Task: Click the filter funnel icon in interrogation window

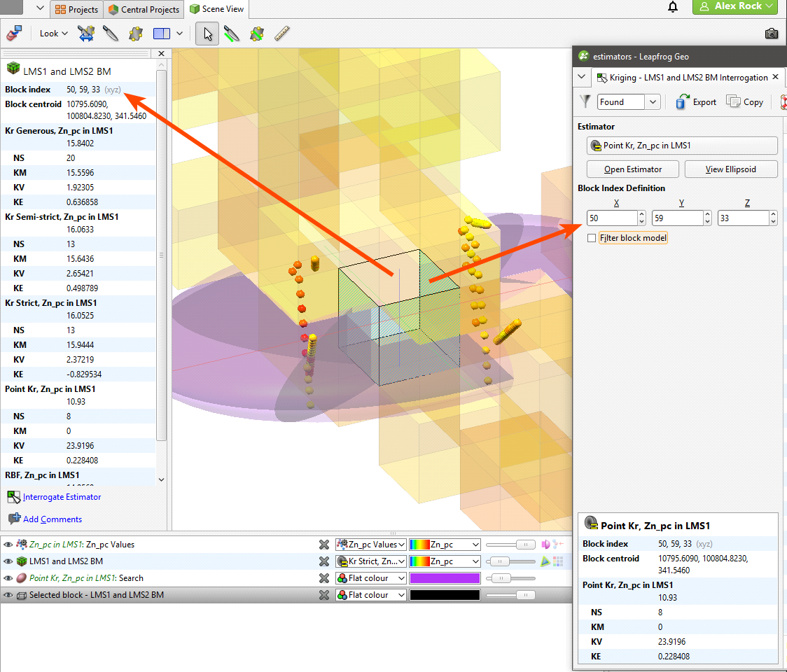Action: (585, 102)
